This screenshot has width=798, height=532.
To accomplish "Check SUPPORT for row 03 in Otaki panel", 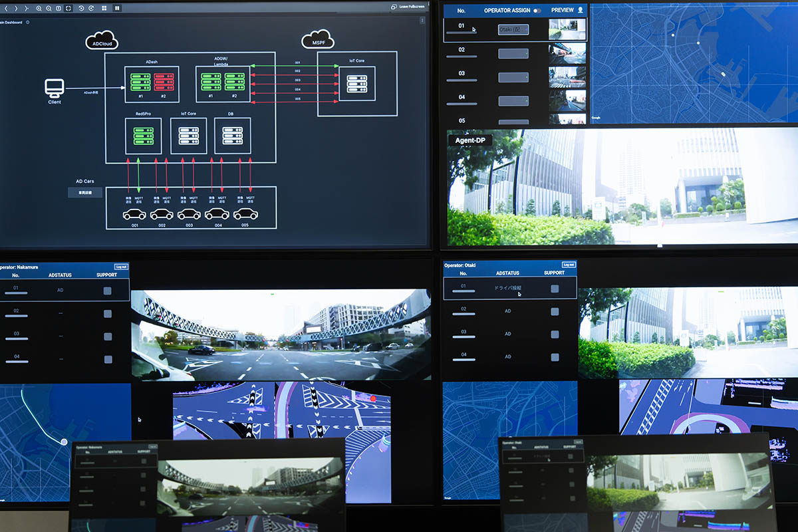I will tap(555, 334).
